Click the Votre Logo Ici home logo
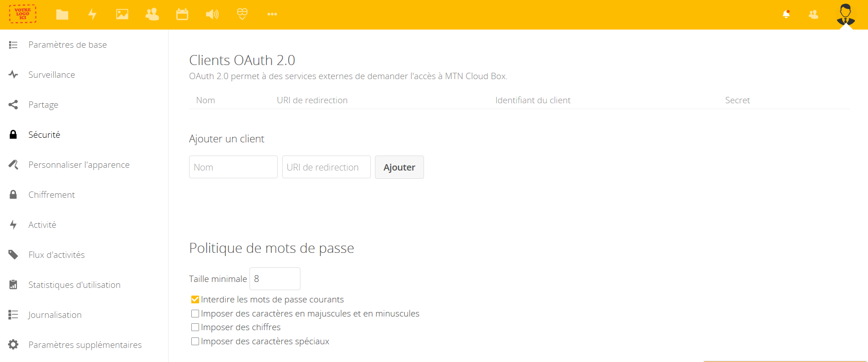Screen dimensions: 868x362 [x=23, y=14]
